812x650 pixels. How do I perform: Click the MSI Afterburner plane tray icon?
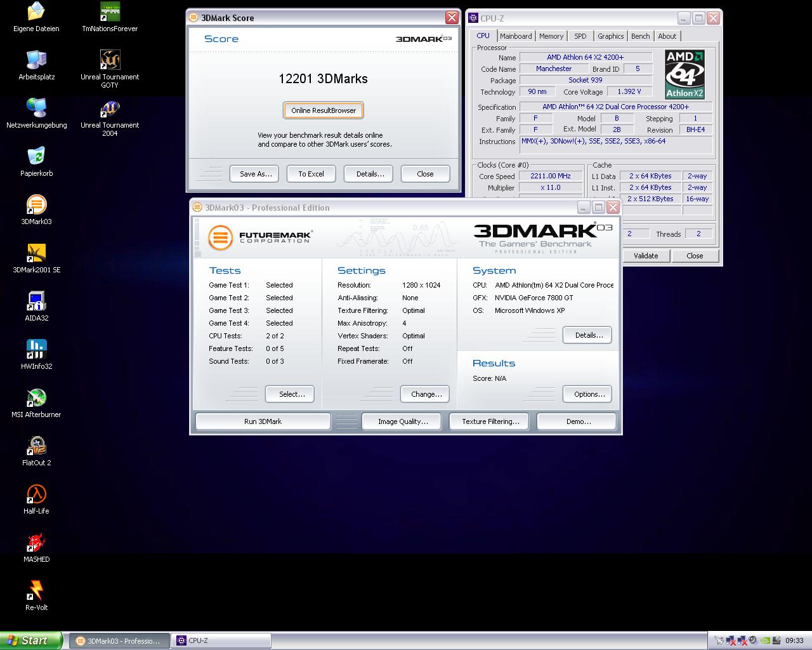[719, 640]
